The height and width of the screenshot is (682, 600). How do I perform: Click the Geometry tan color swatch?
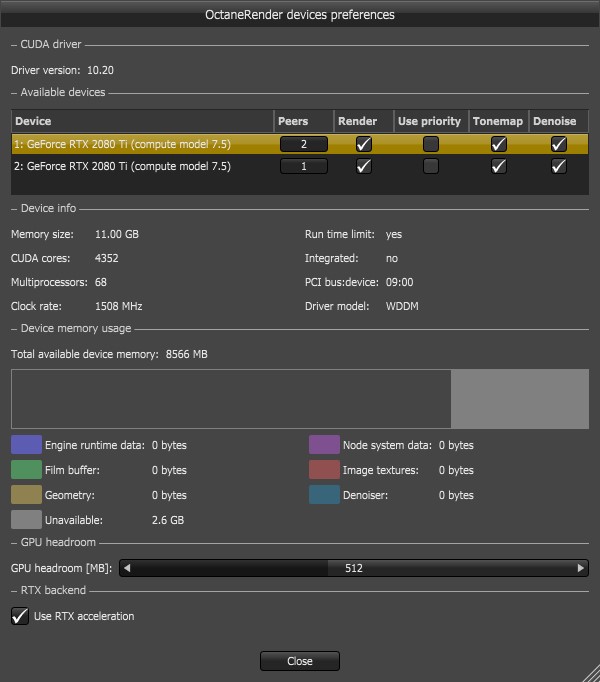(x=27, y=495)
